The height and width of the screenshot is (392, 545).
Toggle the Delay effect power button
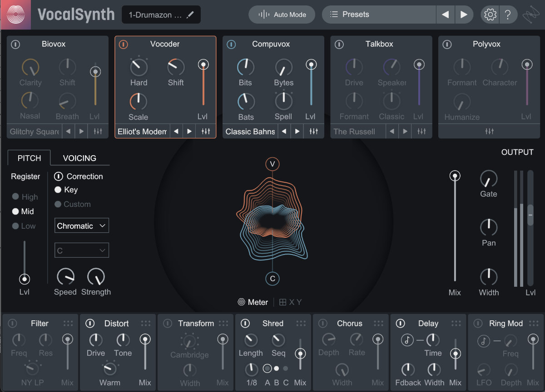coord(400,323)
